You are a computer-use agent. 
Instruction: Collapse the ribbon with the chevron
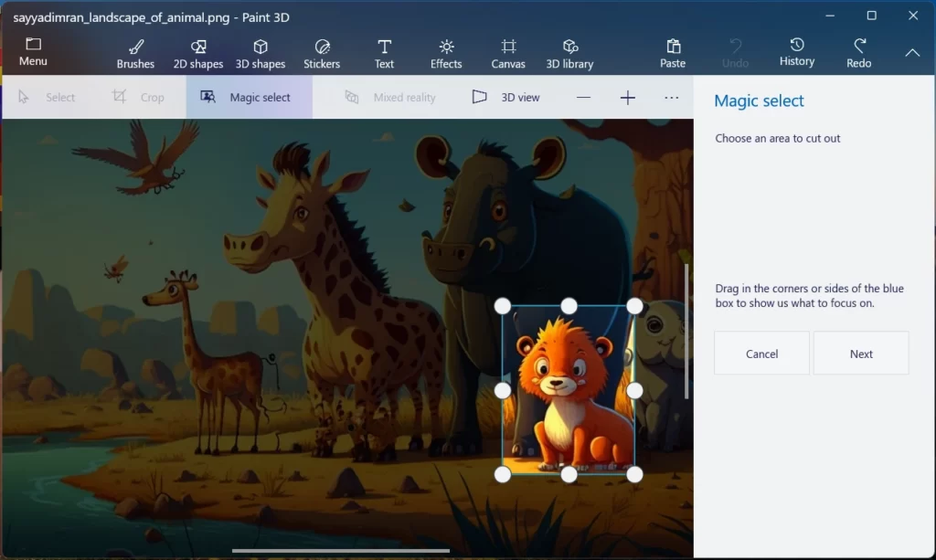click(912, 53)
